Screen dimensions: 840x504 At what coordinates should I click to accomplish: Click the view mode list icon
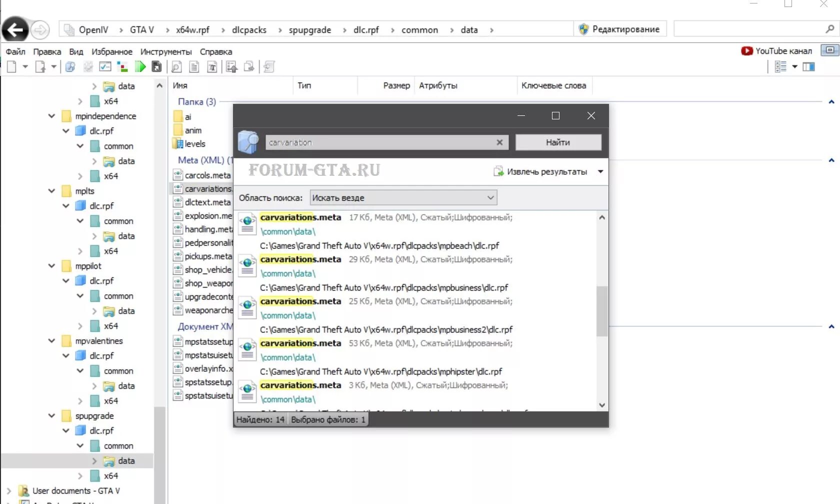[x=780, y=66]
